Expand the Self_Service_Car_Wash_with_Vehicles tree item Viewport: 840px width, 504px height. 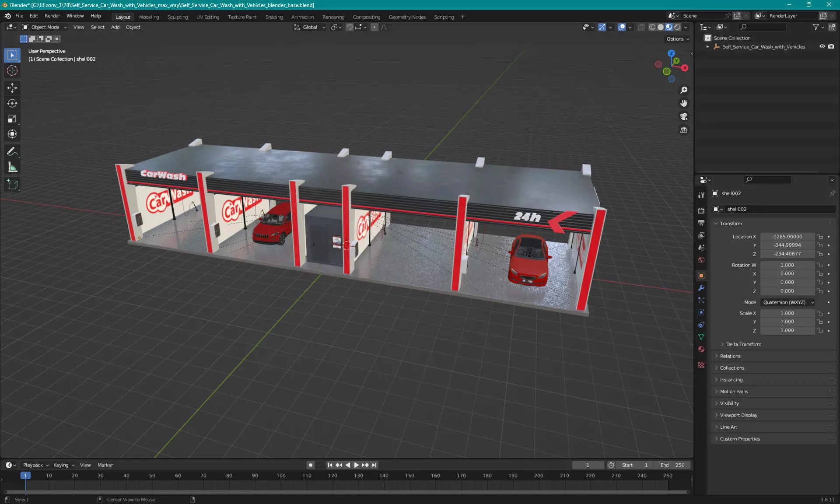708,46
